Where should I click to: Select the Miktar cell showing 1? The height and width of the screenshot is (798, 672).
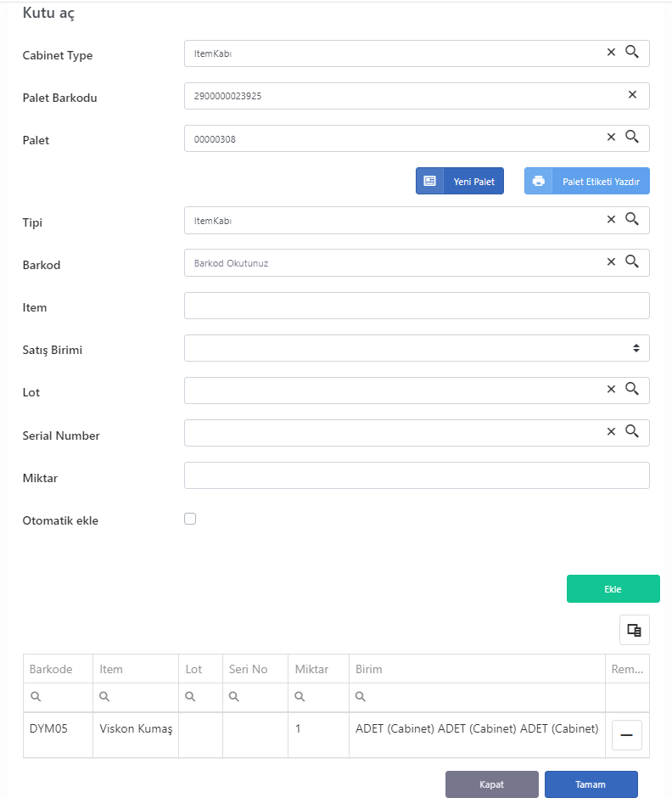tap(318, 735)
